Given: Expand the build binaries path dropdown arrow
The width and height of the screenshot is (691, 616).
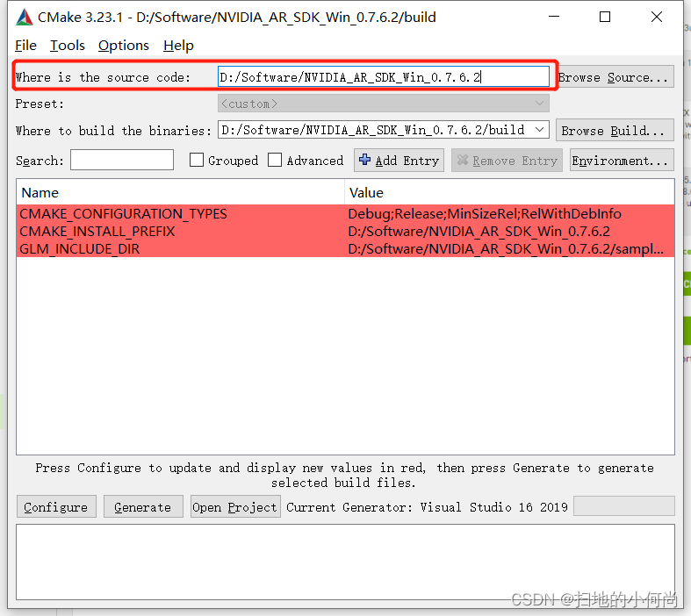Looking at the screenshot, I should click(x=539, y=130).
